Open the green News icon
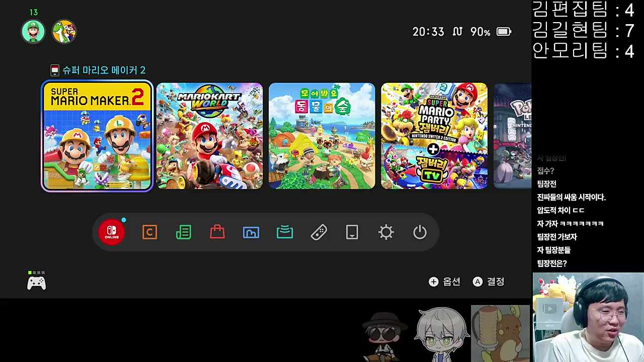Screen dimensions: 644x362 coord(183,232)
